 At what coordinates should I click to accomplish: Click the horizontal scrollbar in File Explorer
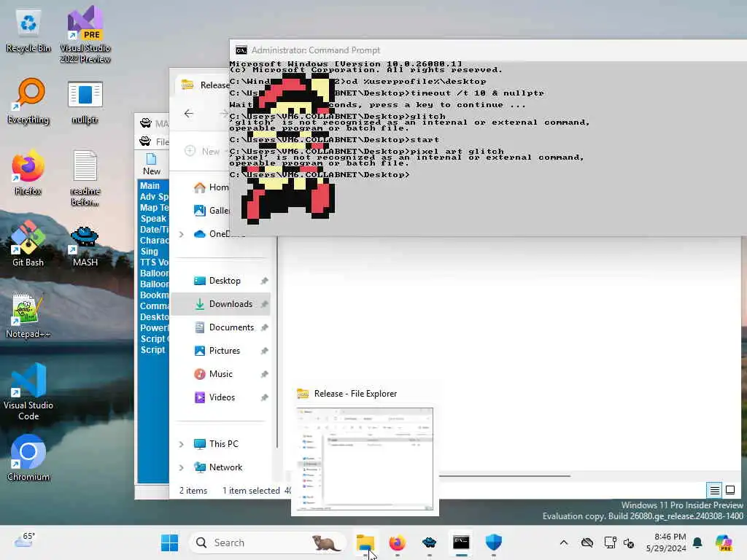click(505, 475)
